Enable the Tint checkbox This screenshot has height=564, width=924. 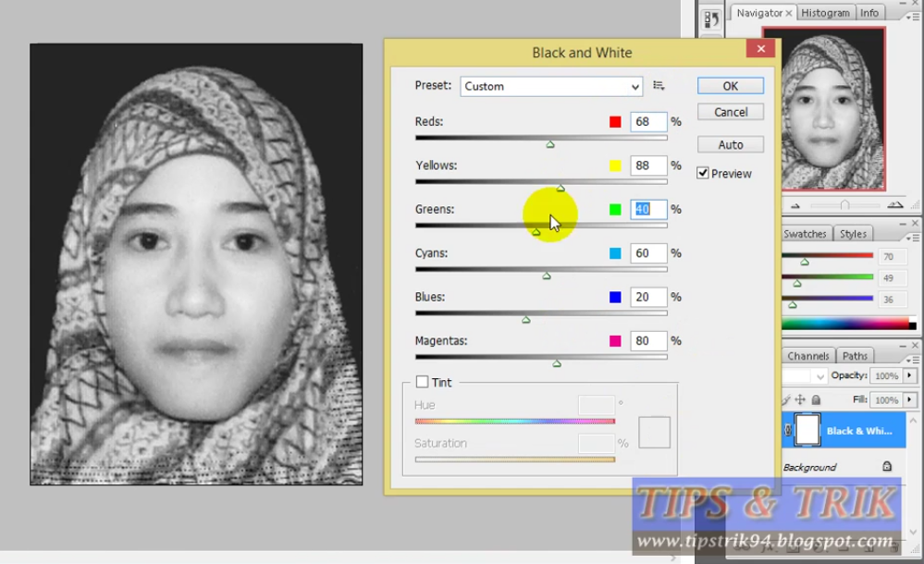(x=422, y=382)
